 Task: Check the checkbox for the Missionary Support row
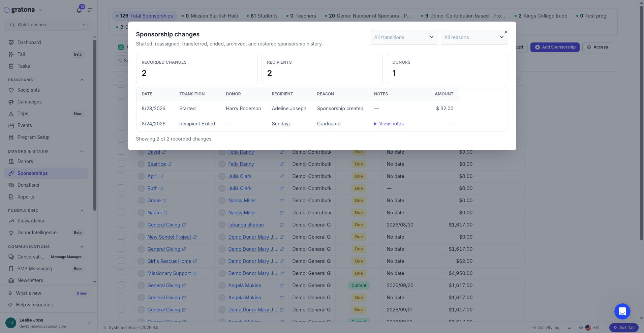(121, 273)
